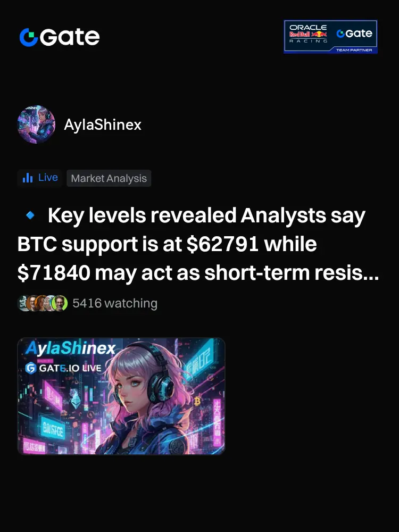
Task: Open AylaShinex's round profile avatar
Action: coord(36,124)
